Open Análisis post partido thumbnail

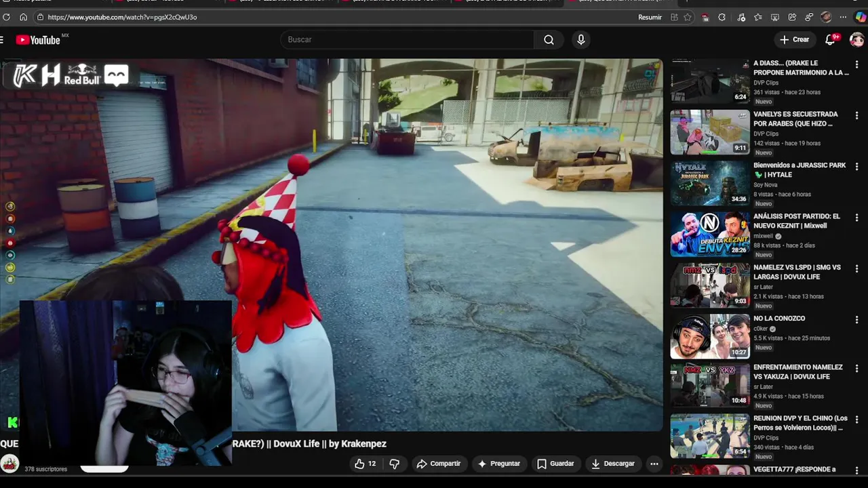pos(710,235)
